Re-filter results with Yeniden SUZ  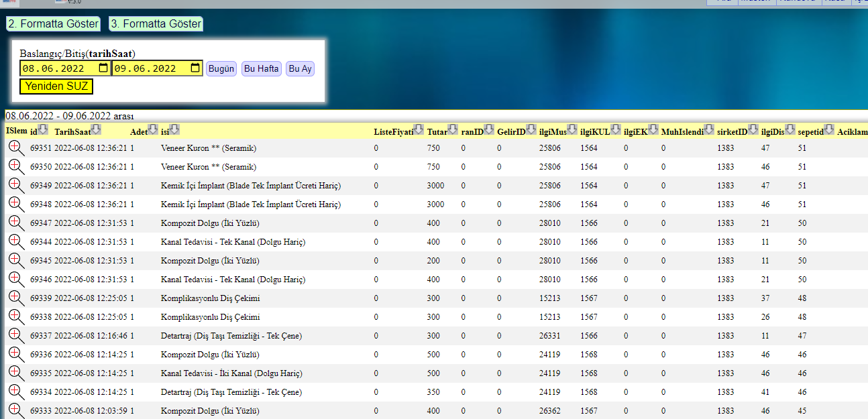pyautogui.click(x=56, y=86)
